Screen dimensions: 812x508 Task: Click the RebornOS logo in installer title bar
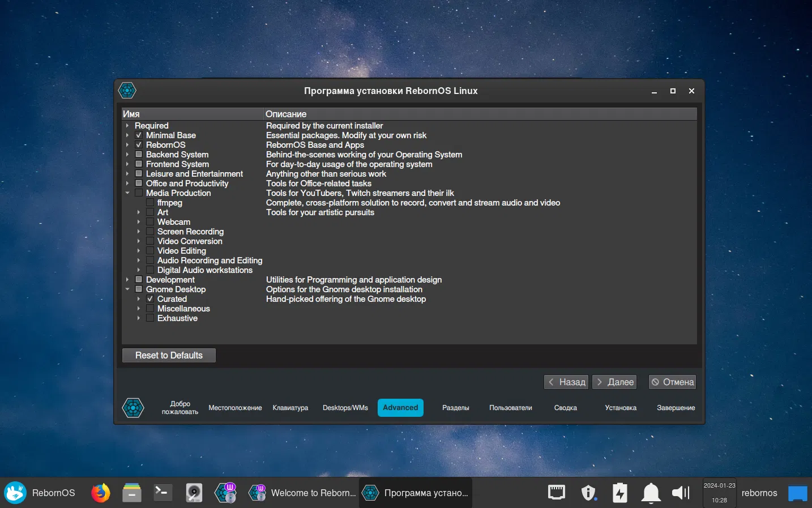coord(127,91)
